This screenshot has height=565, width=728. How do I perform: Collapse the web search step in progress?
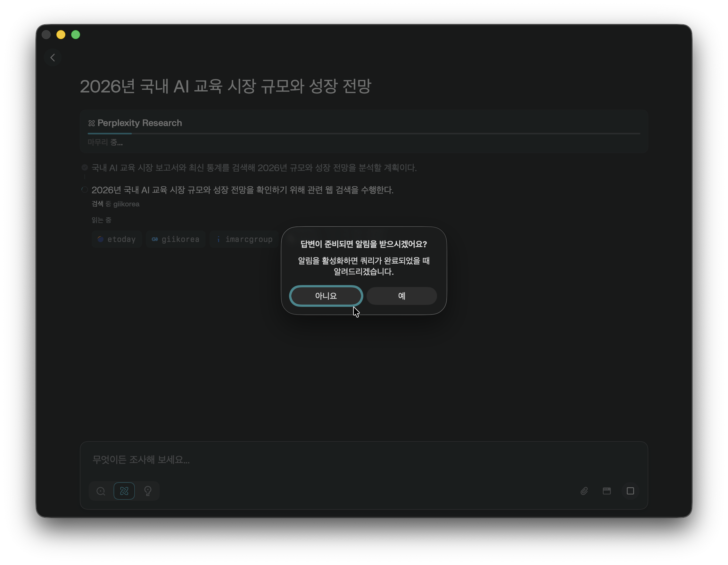point(242,190)
